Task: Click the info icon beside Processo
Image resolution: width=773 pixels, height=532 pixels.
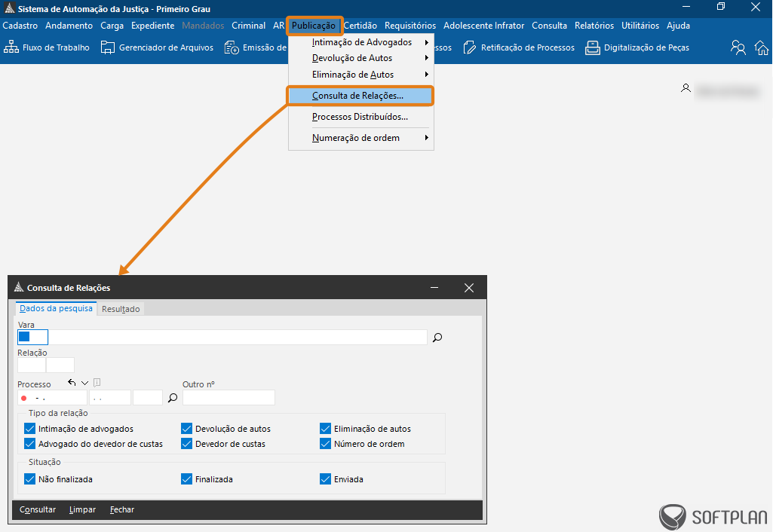Action: [97, 382]
